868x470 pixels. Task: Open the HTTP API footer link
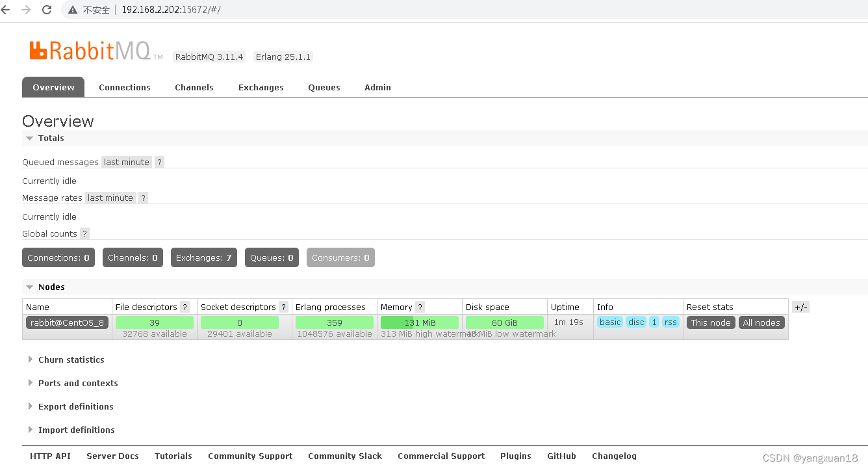tap(50, 456)
